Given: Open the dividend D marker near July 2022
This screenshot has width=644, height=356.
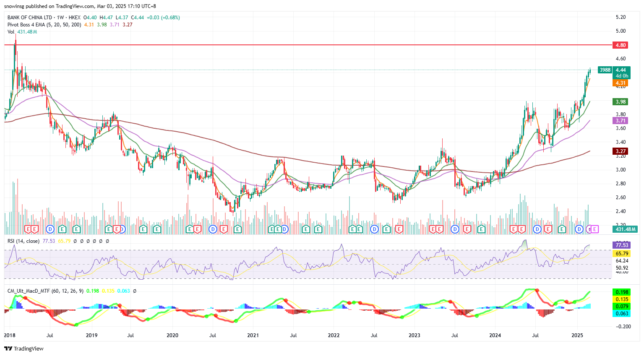Looking at the screenshot, I should (374, 229).
